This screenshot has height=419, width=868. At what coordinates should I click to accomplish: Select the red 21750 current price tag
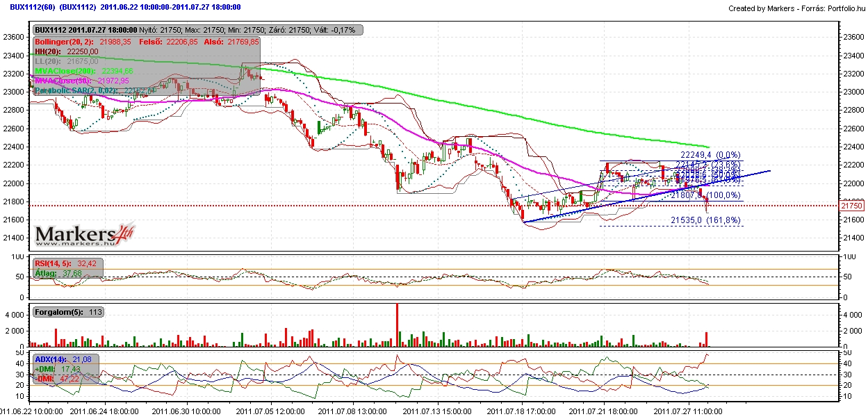(x=851, y=206)
